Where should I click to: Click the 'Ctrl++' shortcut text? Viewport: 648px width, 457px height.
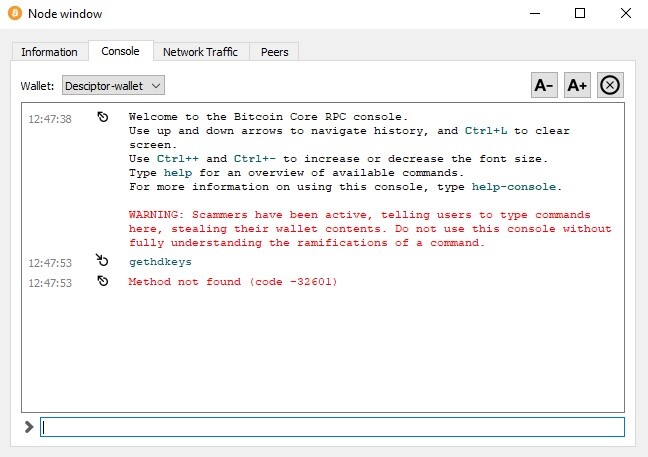(x=178, y=159)
